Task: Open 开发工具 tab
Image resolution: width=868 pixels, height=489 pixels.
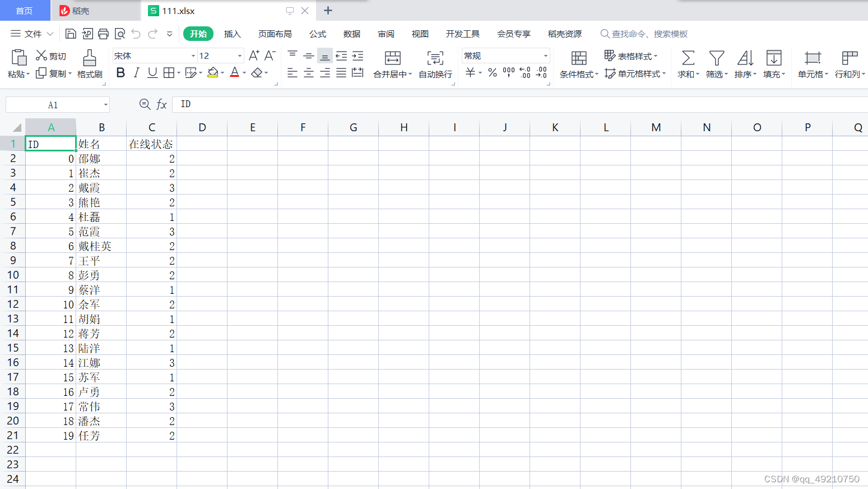Action: coord(463,34)
